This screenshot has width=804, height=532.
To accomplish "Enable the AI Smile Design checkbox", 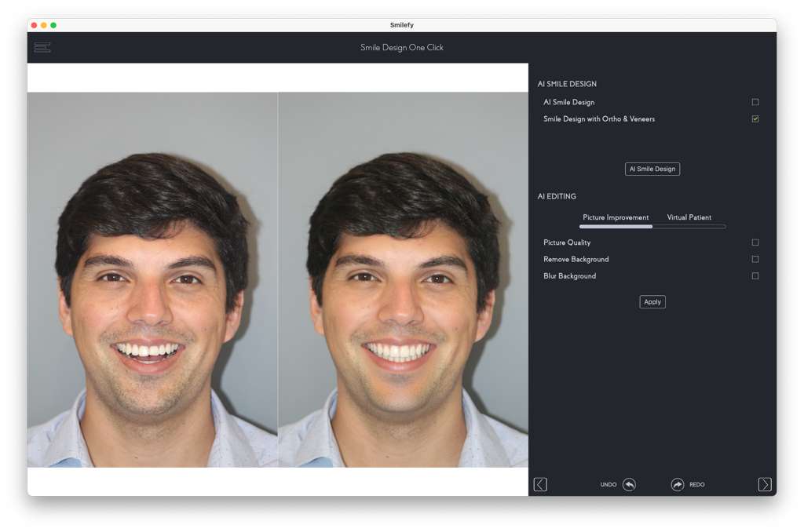I will tap(755, 102).
